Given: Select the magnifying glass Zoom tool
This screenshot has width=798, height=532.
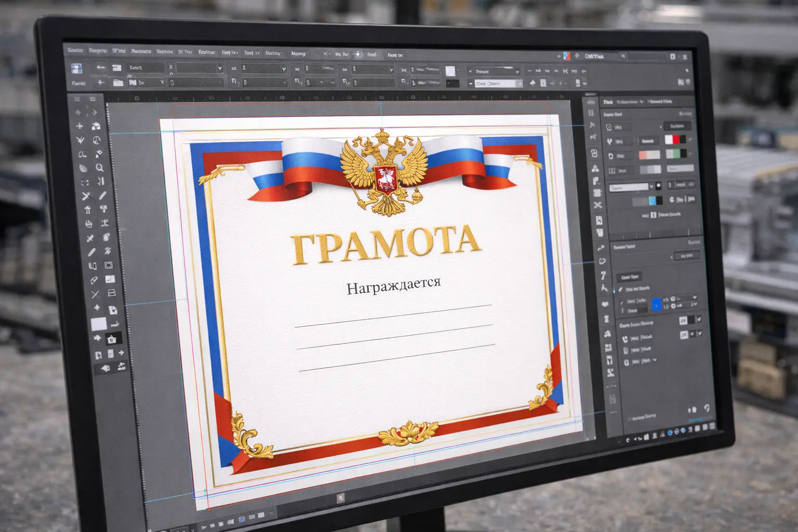Looking at the screenshot, I should (x=99, y=168).
